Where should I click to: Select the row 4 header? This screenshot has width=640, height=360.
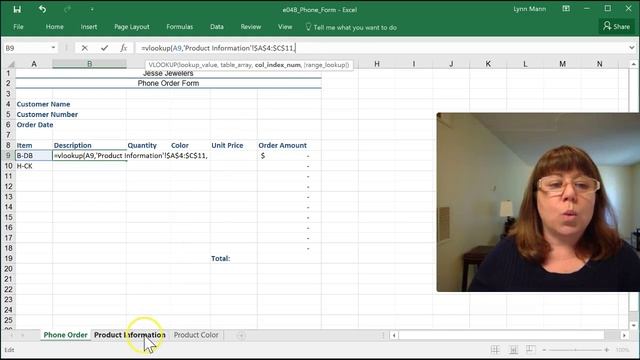click(x=8, y=104)
